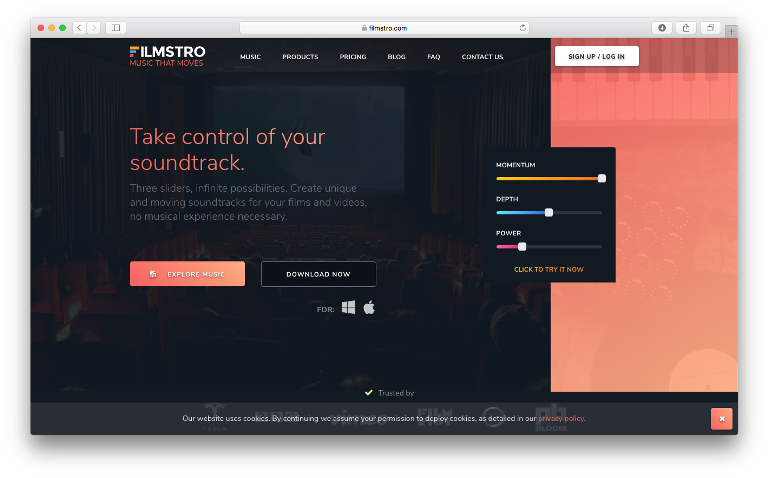
Task: Open the Pricing menu item
Action: tap(353, 57)
